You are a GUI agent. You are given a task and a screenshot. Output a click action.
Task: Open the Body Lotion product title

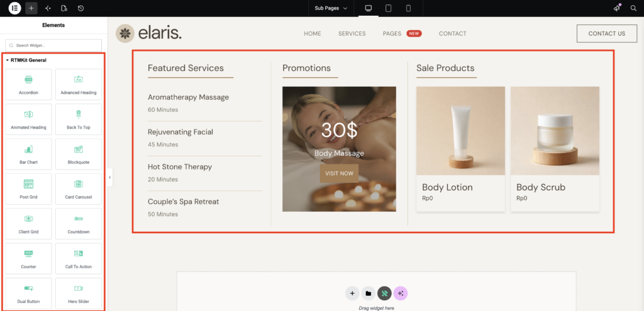[x=447, y=187]
